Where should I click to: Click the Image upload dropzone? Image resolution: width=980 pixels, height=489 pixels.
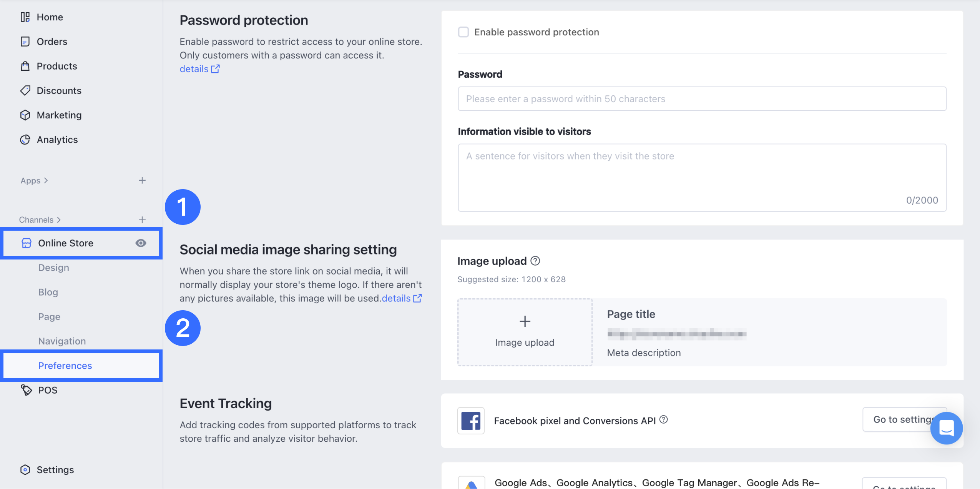pos(525,332)
